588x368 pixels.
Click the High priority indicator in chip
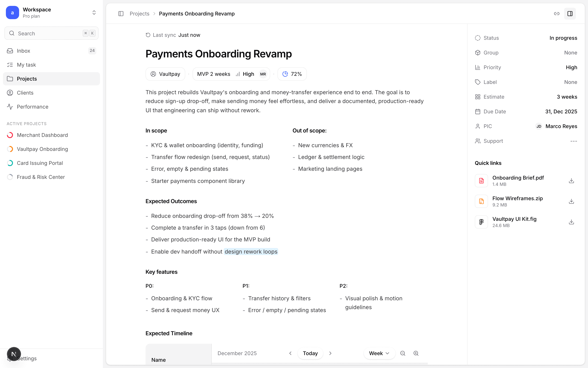coord(245,74)
